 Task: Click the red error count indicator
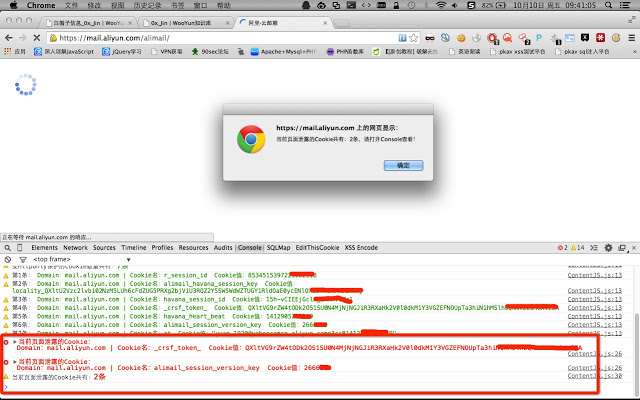(x=562, y=248)
